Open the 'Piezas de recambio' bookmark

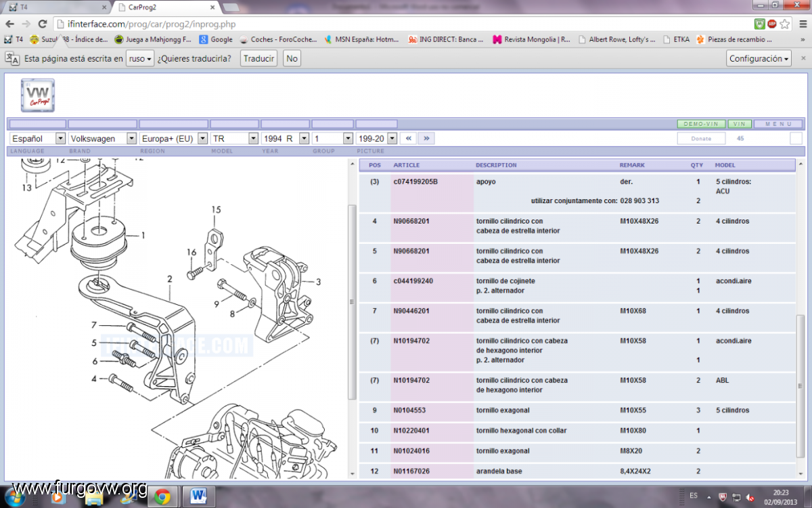click(x=734, y=39)
